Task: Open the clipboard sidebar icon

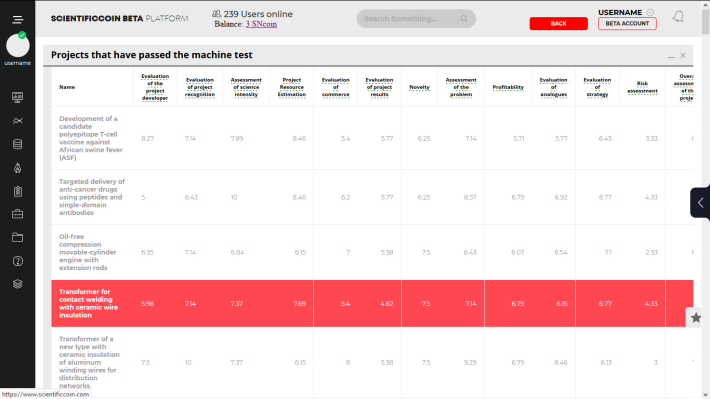Action: (18, 191)
